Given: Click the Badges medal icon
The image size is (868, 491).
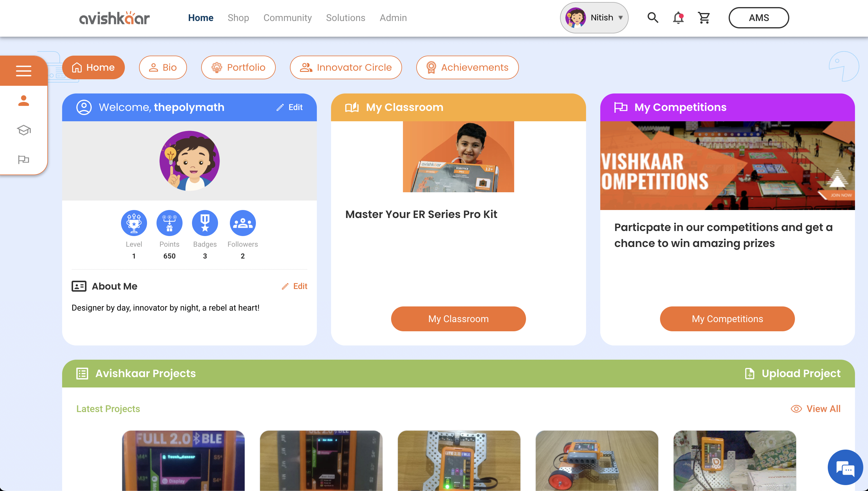Looking at the screenshot, I should click(x=205, y=223).
